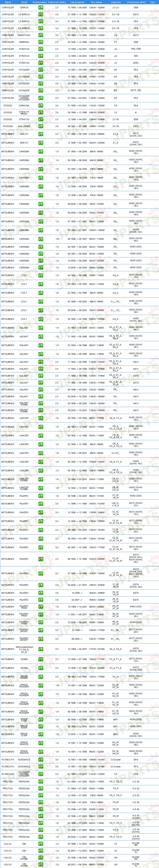The height and width of the screenshot is (868, 159).
Task: Click fuel icon in PAJERO 96kW / 131KM row
Action: coord(40,496)
